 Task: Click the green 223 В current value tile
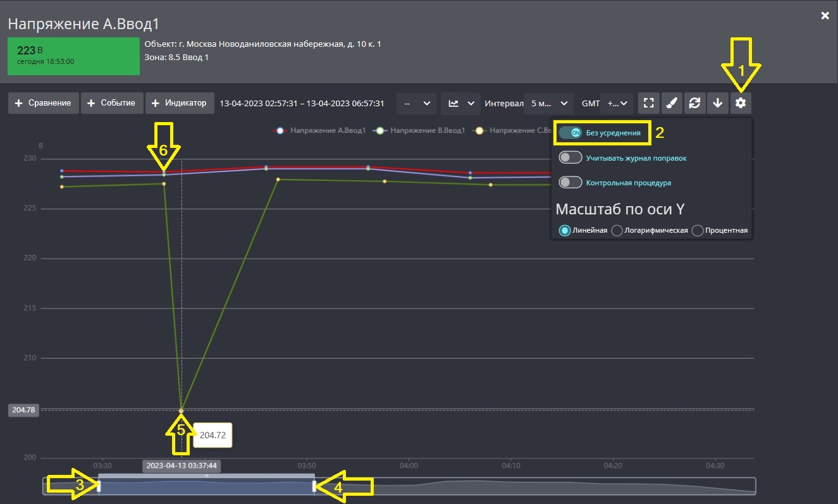click(x=73, y=56)
